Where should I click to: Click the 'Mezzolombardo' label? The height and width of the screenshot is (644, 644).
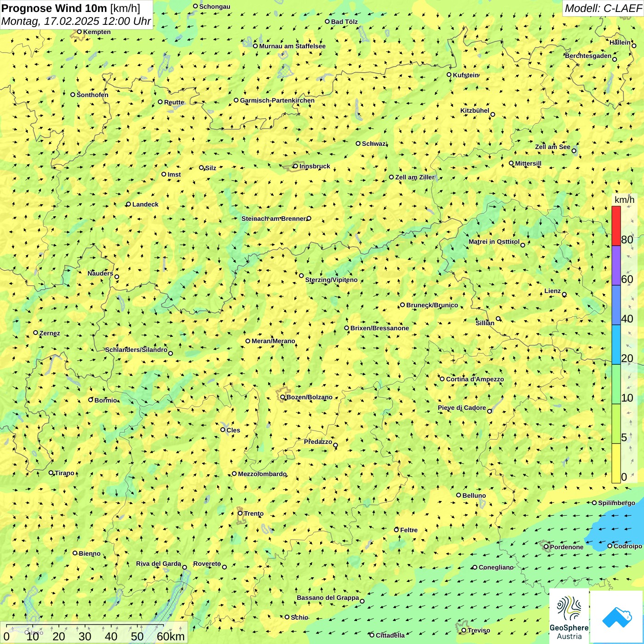click(x=262, y=474)
